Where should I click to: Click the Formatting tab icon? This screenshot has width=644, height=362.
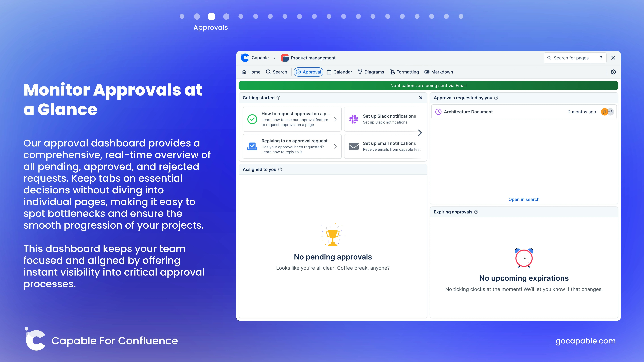coord(392,72)
